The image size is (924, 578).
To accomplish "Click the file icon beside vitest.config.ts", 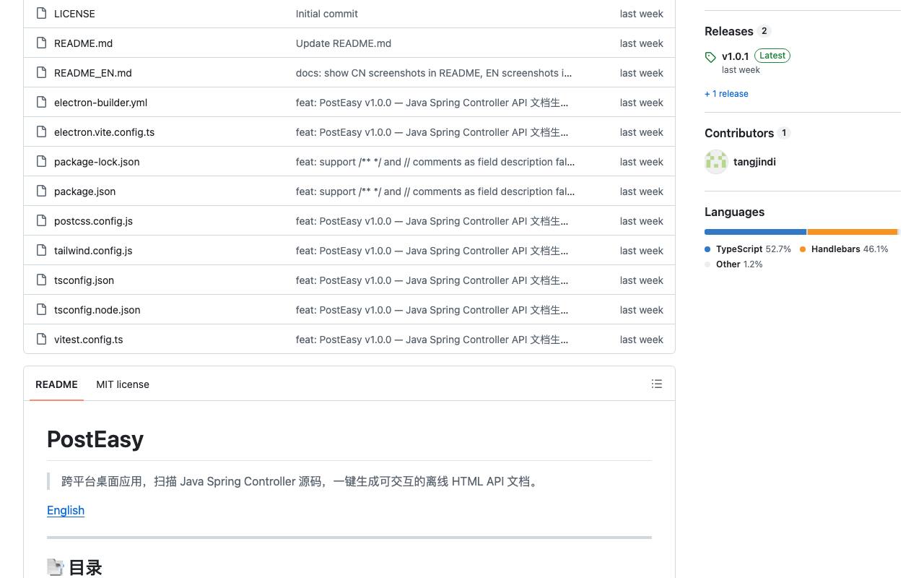I will 41,340.
